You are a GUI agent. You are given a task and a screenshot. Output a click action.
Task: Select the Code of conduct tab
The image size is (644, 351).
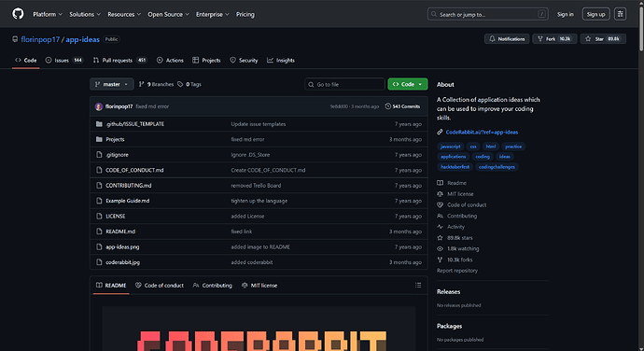160,286
